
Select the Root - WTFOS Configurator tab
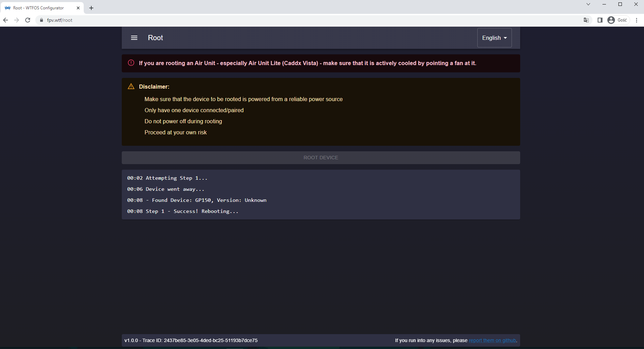click(x=38, y=8)
